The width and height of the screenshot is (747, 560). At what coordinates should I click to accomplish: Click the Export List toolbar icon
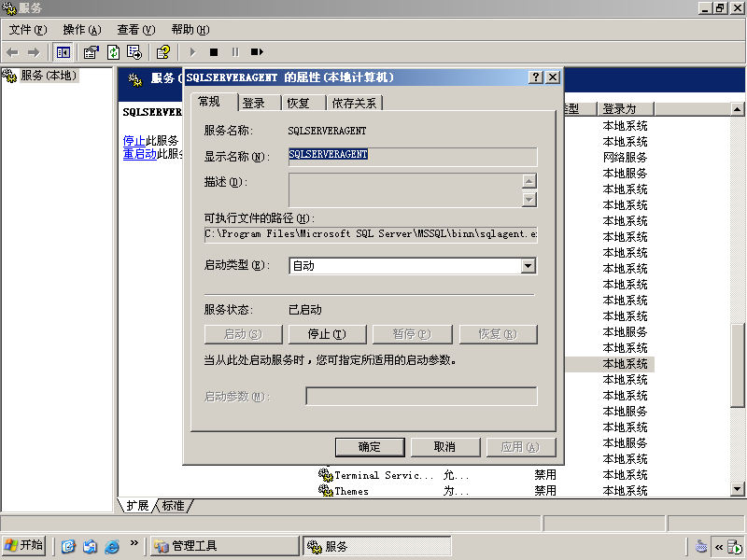[134, 52]
